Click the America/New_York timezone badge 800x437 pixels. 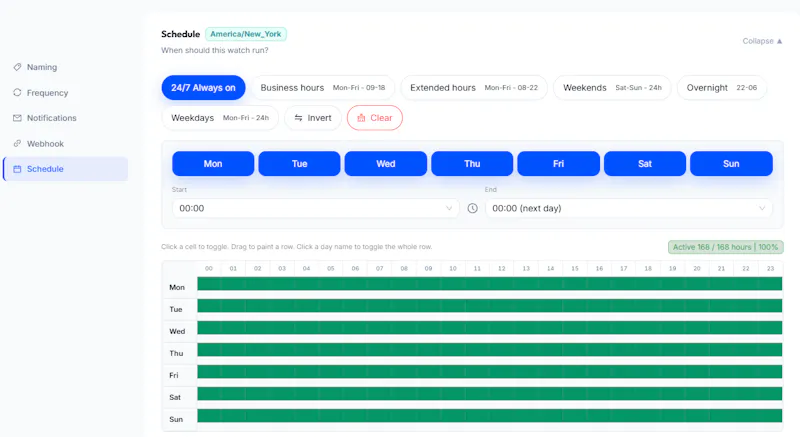click(x=245, y=34)
